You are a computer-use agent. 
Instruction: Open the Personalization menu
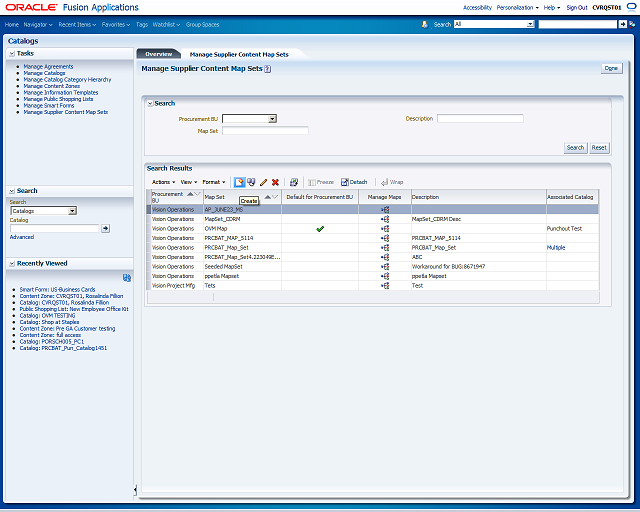click(x=518, y=8)
